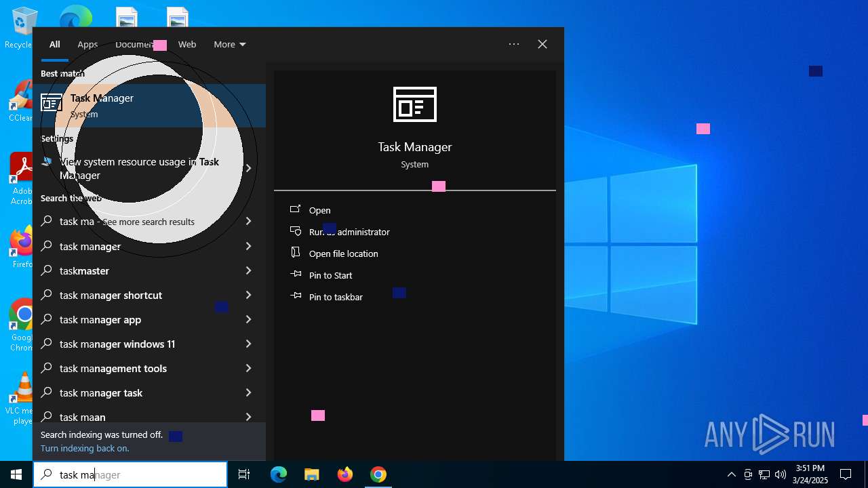Expand arrow for taskmaster suggestion
The image size is (868, 488).
(248, 270)
